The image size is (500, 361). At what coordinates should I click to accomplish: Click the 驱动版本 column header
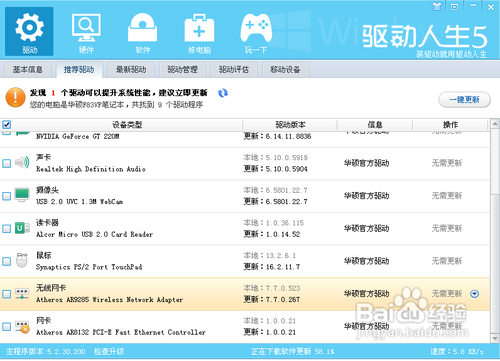click(290, 125)
